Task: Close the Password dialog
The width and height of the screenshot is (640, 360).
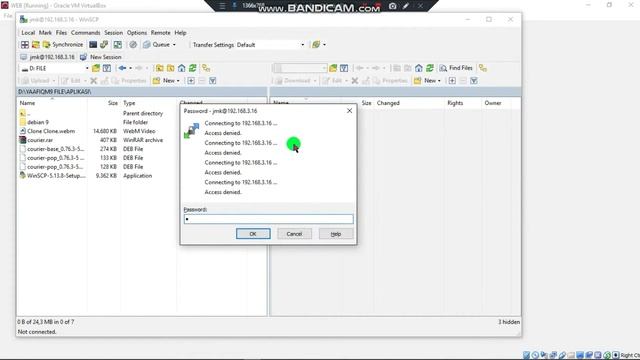Action: (349, 111)
